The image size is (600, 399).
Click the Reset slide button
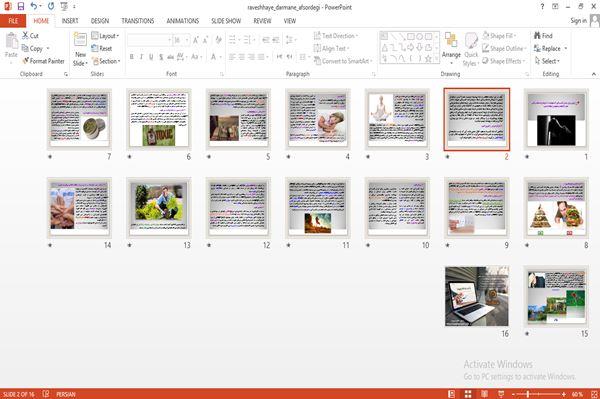102,49
